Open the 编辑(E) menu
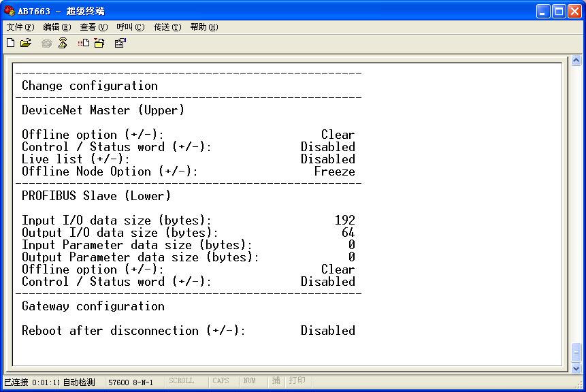This screenshot has height=392, width=586. (56, 27)
